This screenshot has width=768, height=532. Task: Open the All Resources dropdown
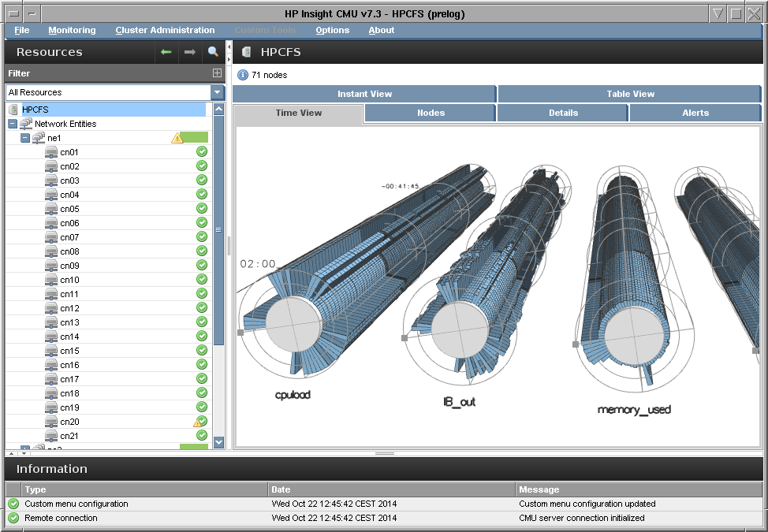pyautogui.click(x=218, y=92)
